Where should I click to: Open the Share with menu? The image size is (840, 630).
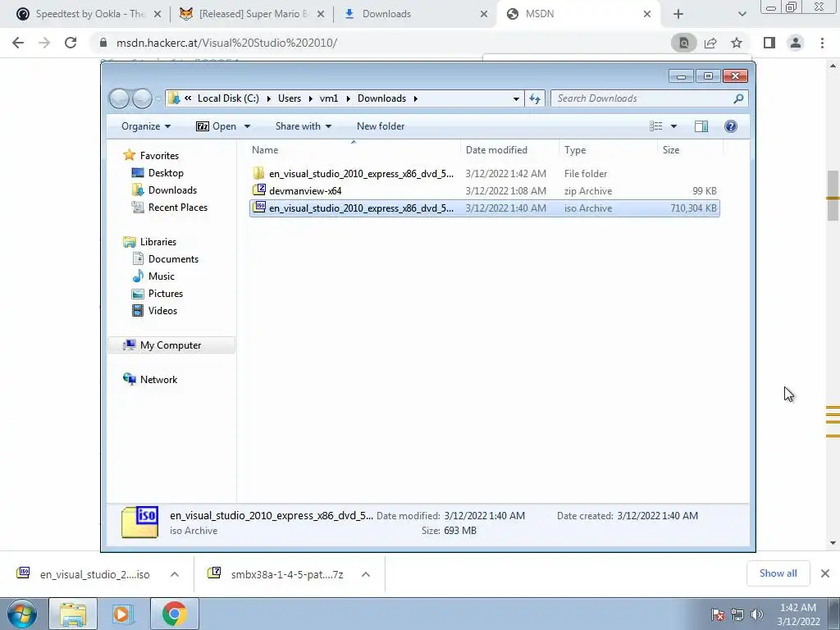click(x=304, y=126)
